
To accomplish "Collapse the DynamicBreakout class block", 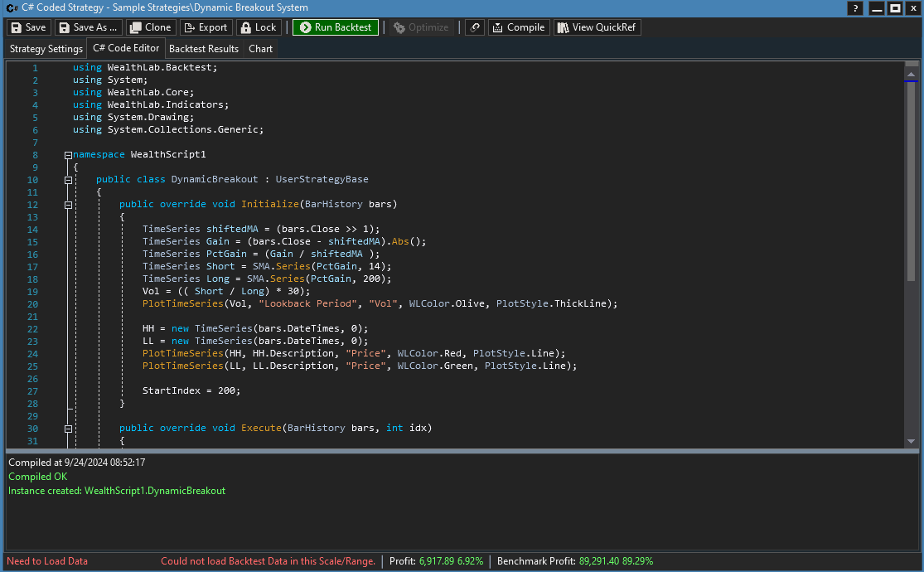I will (x=68, y=180).
